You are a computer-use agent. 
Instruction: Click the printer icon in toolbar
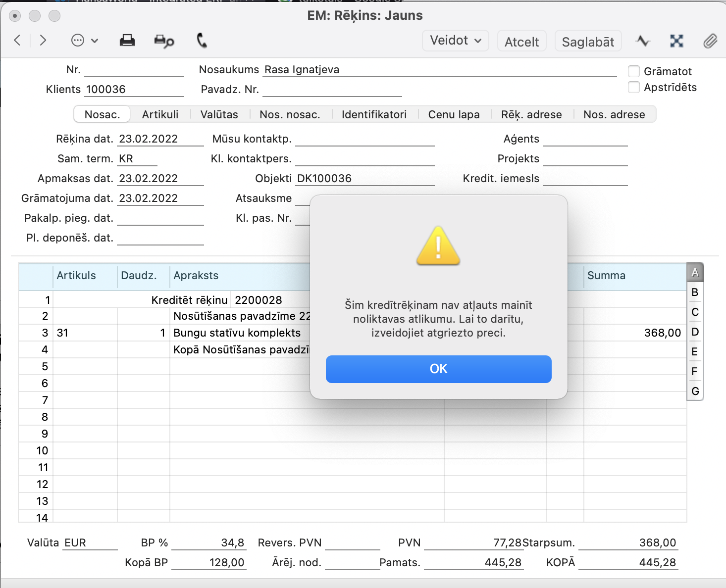[x=127, y=41]
